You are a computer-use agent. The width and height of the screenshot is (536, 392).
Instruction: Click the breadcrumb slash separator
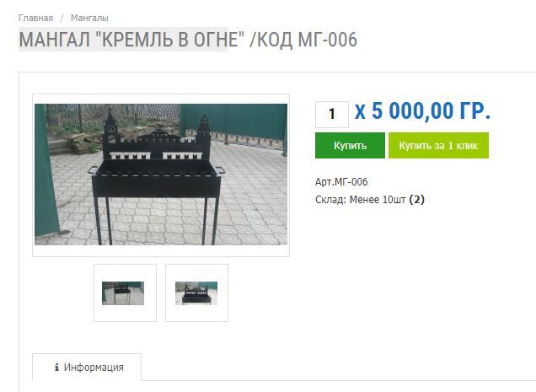tap(62, 18)
